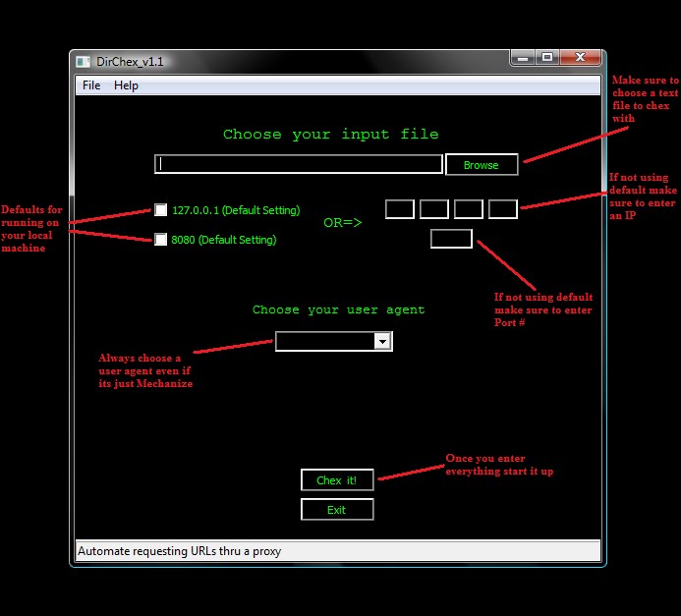
Task: Open the Help menu
Action: pyautogui.click(x=126, y=85)
